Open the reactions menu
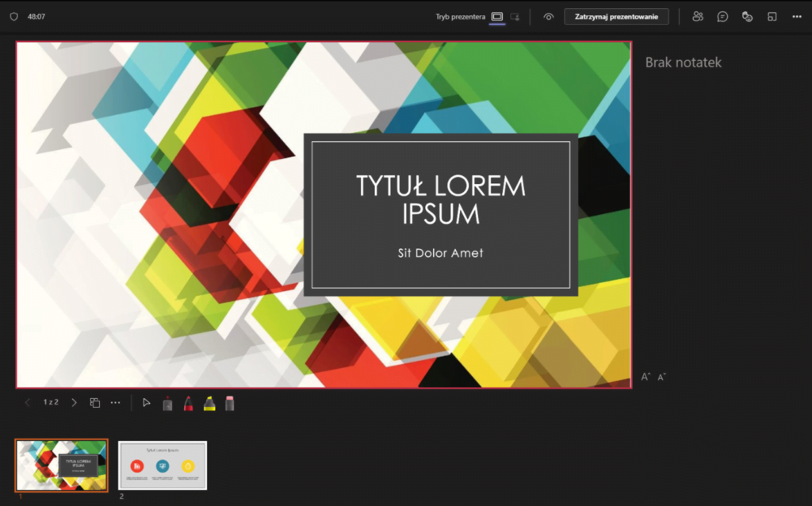 [747, 17]
